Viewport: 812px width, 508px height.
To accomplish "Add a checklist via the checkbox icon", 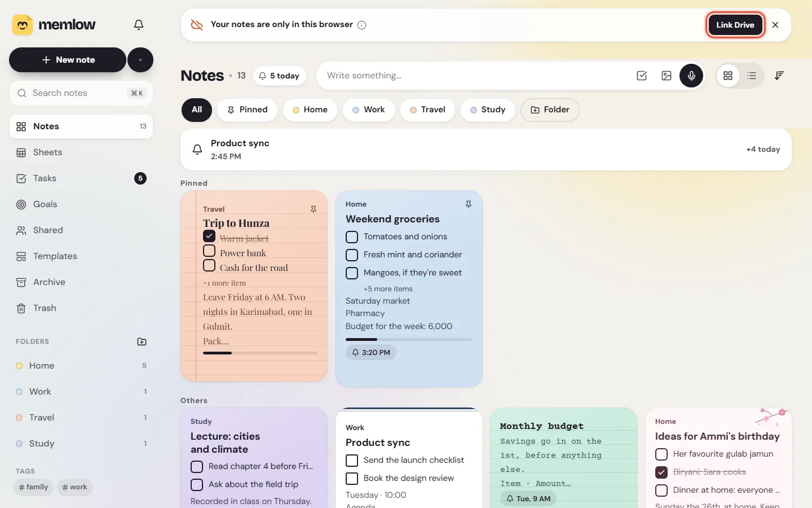I will pyautogui.click(x=642, y=76).
